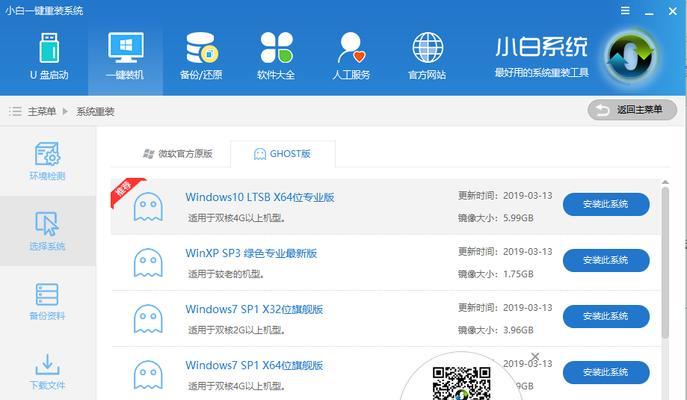Image resolution: width=687 pixels, height=400 pixels.
Task: Click ghost icon for WinXP SP3 row
Action: [x=148, y=263]
